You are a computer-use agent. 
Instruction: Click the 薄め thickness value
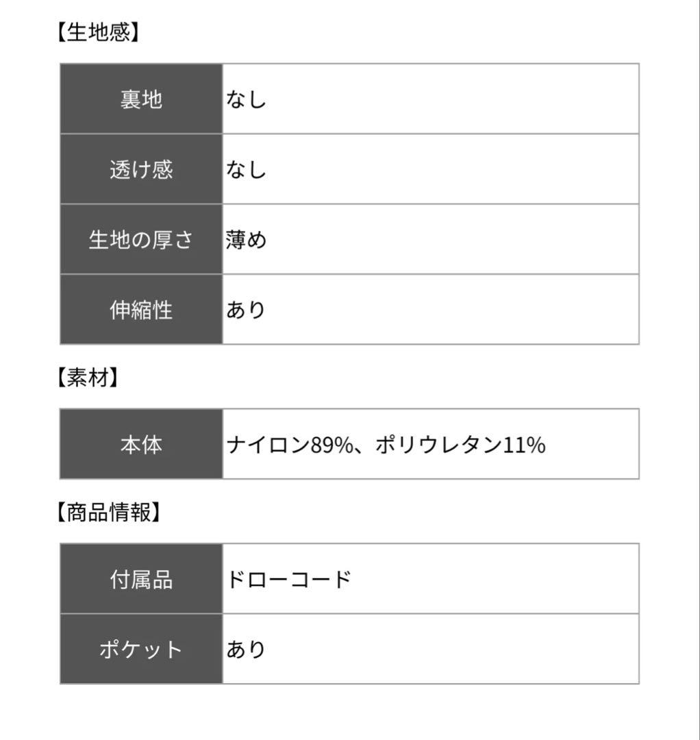click(246, 240)
